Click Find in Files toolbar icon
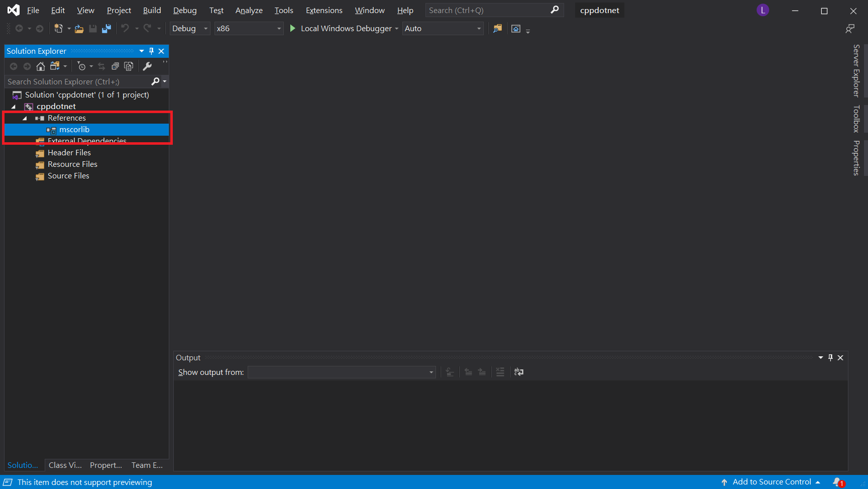The height and width of the screenshot is (489, 868). click(x=497, y=29)
